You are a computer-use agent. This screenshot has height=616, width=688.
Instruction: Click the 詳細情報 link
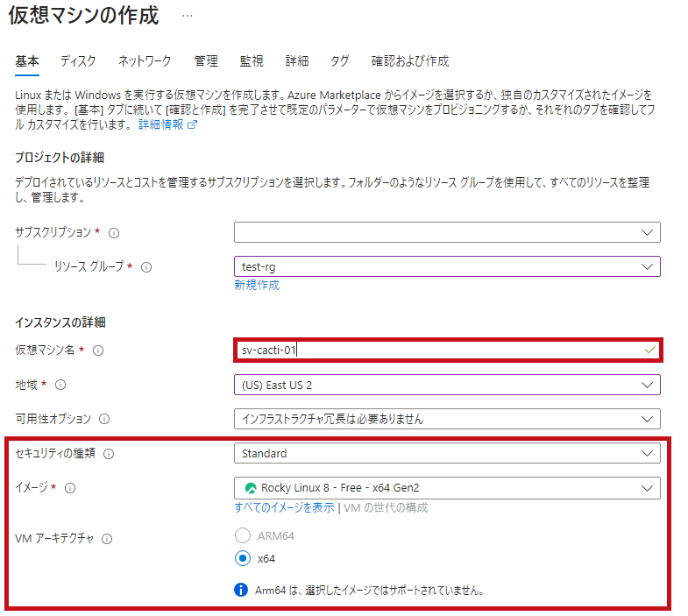click(161, 124)
